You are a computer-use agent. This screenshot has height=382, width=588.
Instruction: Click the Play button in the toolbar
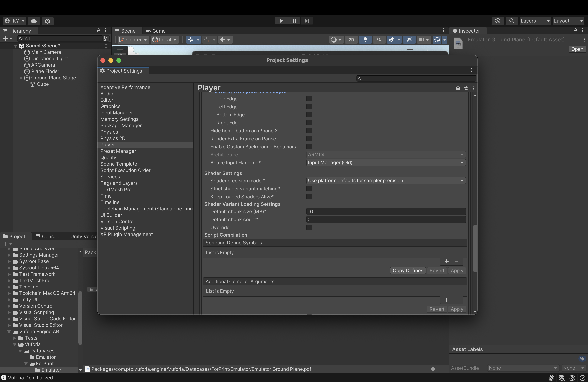coord(281,21)
